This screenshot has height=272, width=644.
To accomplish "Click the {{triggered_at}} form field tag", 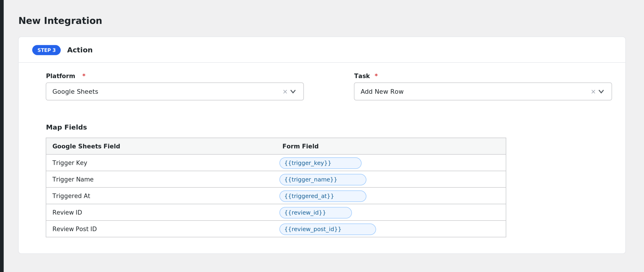I will click(x=323, y=196).
